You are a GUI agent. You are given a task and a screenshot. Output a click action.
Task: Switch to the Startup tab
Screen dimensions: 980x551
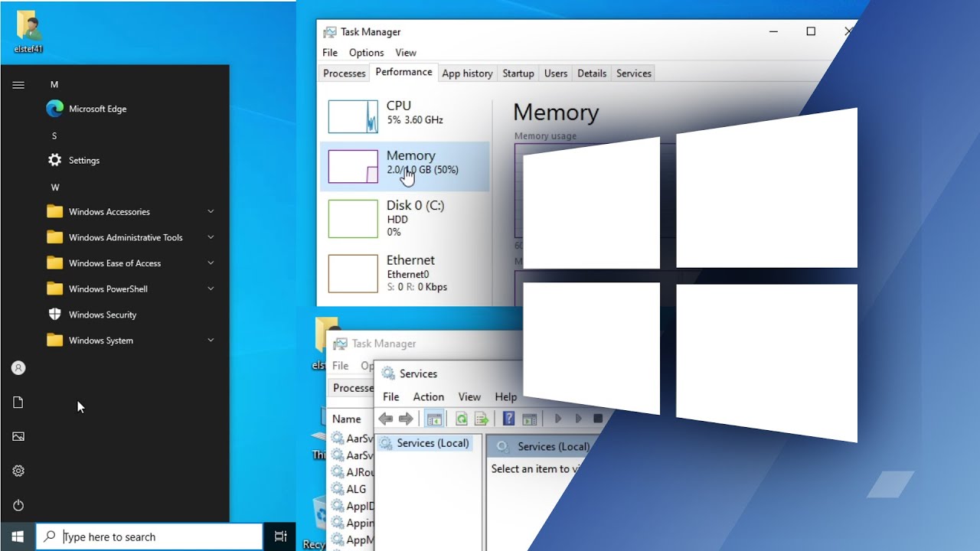[518, 73]
